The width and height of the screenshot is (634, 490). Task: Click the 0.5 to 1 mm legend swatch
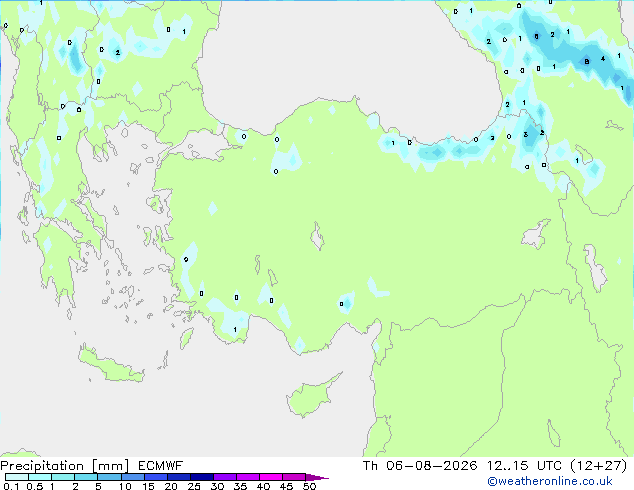[x=40, y=477]
